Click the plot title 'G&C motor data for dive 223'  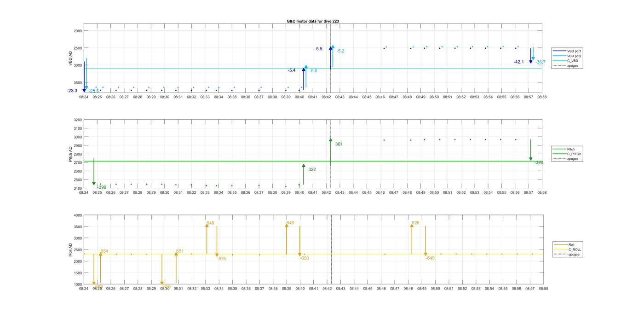click(313, 21)
